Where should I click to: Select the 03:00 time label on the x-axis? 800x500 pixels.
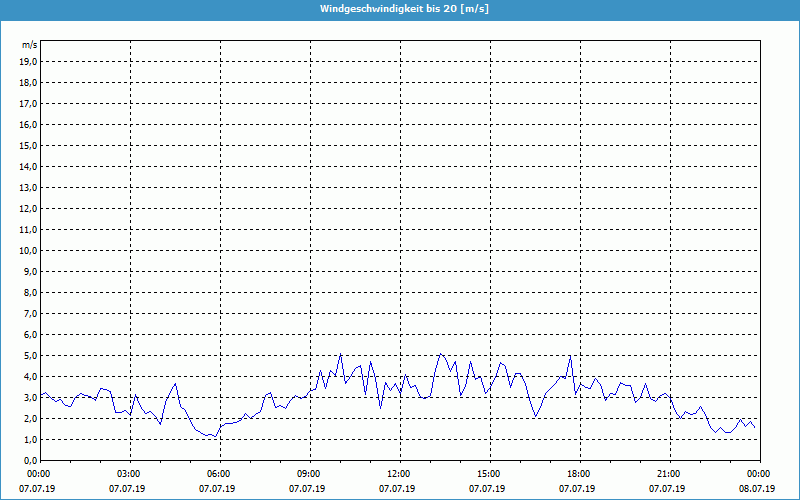pos(129,473)
